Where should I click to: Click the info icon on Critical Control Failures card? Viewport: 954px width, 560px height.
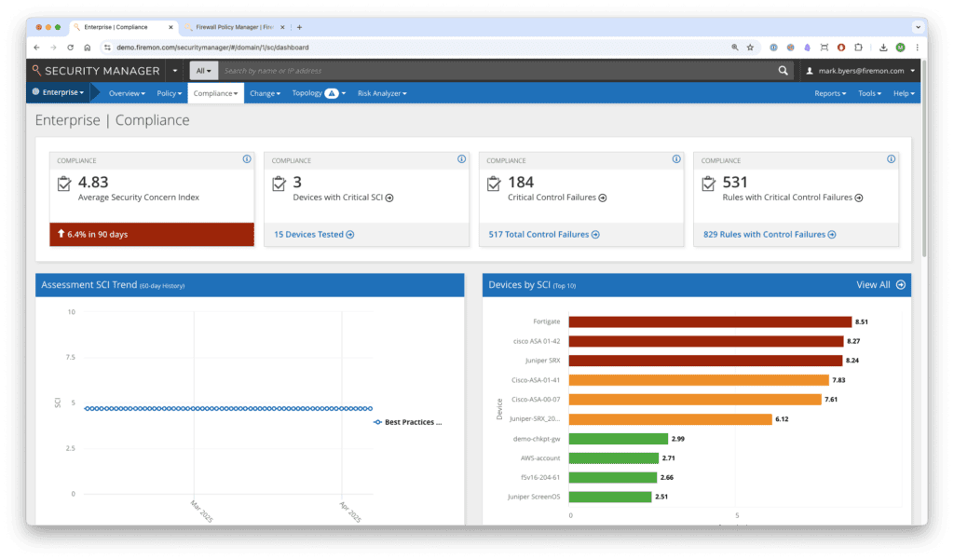click(x=675, y=159)
